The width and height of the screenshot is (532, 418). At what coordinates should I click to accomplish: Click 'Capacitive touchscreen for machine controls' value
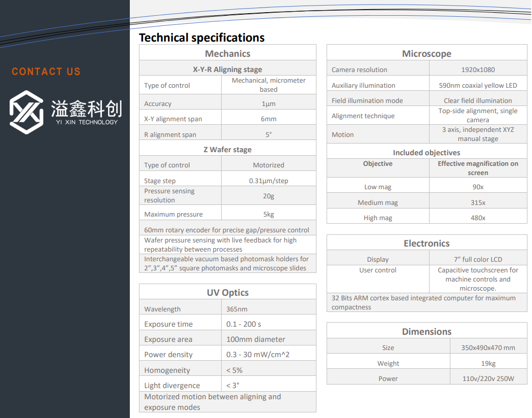[478, 279]
